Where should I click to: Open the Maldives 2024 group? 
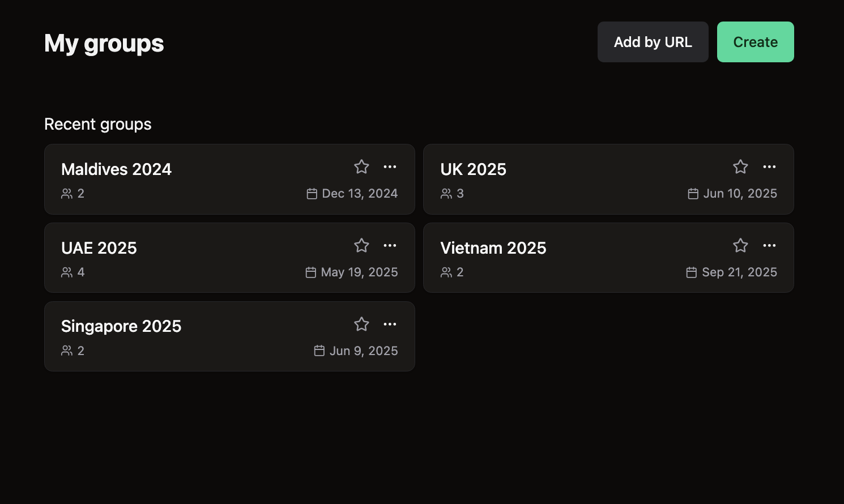click(x=116, y=169)
